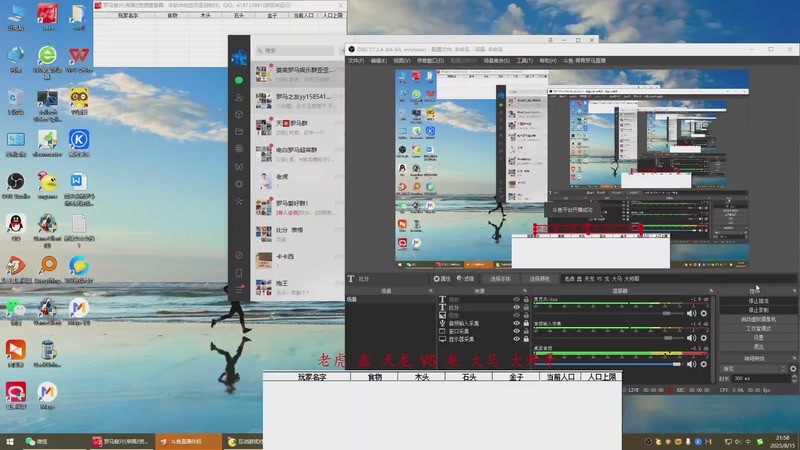Screen dimensions: 800x450
Task: Click WeChat plus button next to search
Action: (342, 51)
